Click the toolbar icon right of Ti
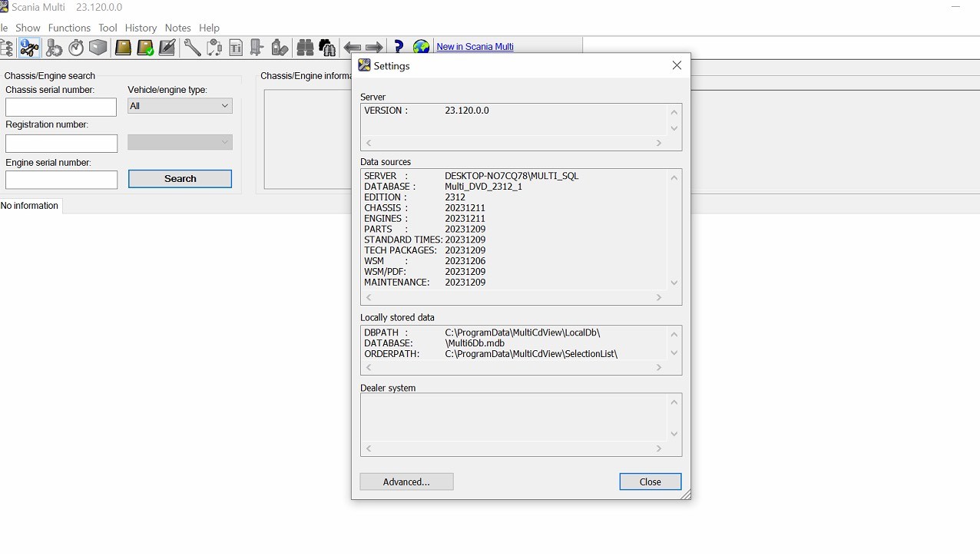The height and width of the screenshot is (556, 980). [x=257, y=48]
